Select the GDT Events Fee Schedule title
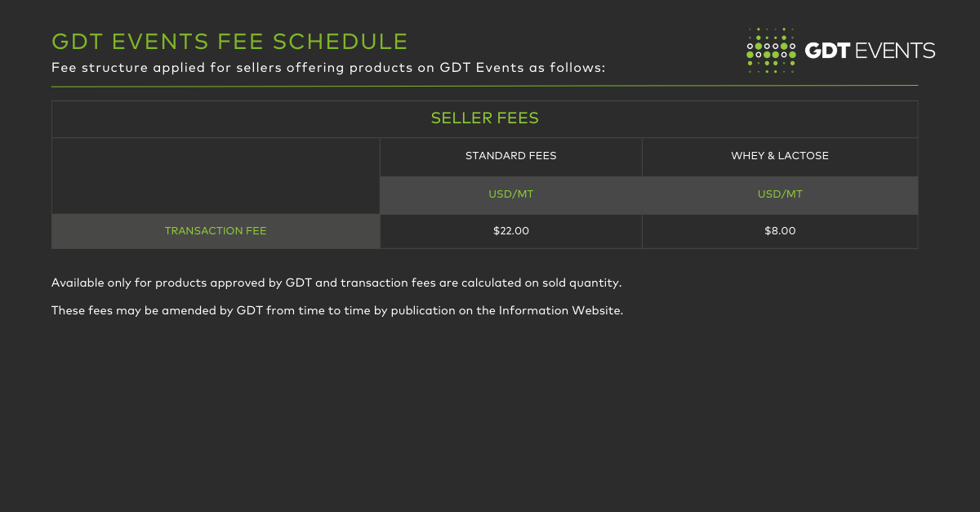Viewport: 980px width, 512px height. pos(229,42)
